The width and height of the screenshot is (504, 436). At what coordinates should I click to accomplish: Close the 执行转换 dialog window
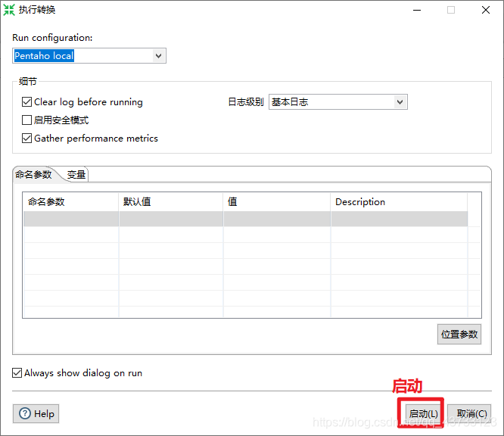486,10
